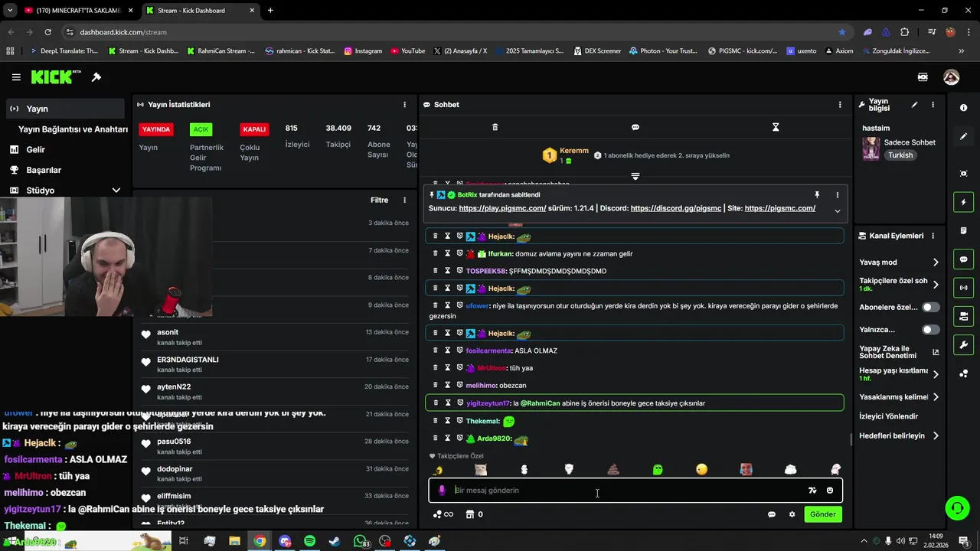The image size is (980, 551).
Task: Click the info icon in right sidebar
Action: tap(963, 108)
